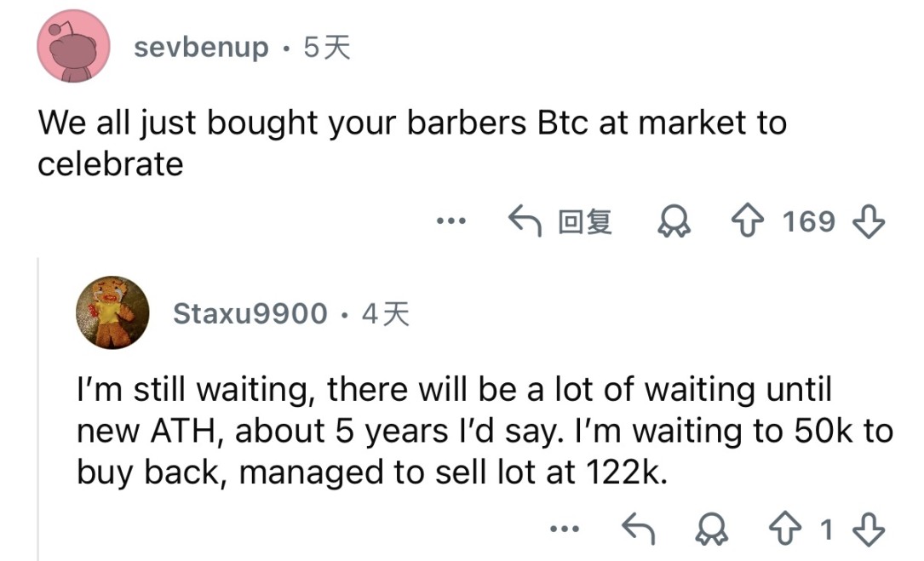Click the 169 vote count
Viewport: 924px width, 561px height.
coord(809,221)
